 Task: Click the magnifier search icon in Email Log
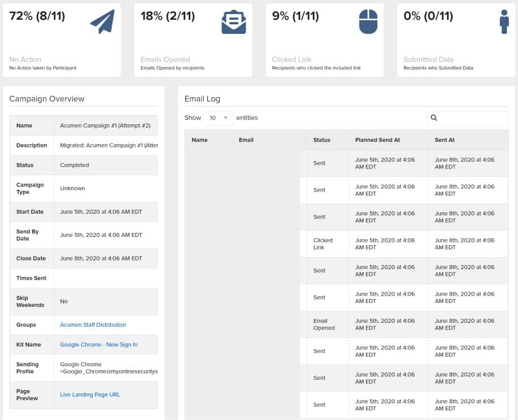tap(434, 118)
